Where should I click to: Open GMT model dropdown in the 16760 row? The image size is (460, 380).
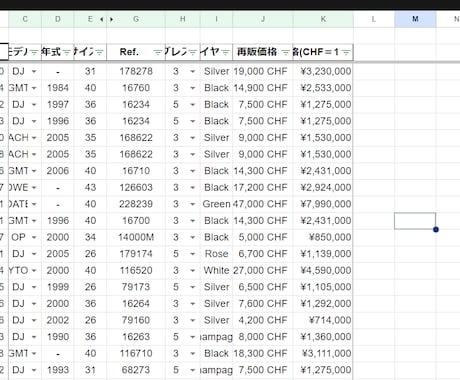[34, 88]
